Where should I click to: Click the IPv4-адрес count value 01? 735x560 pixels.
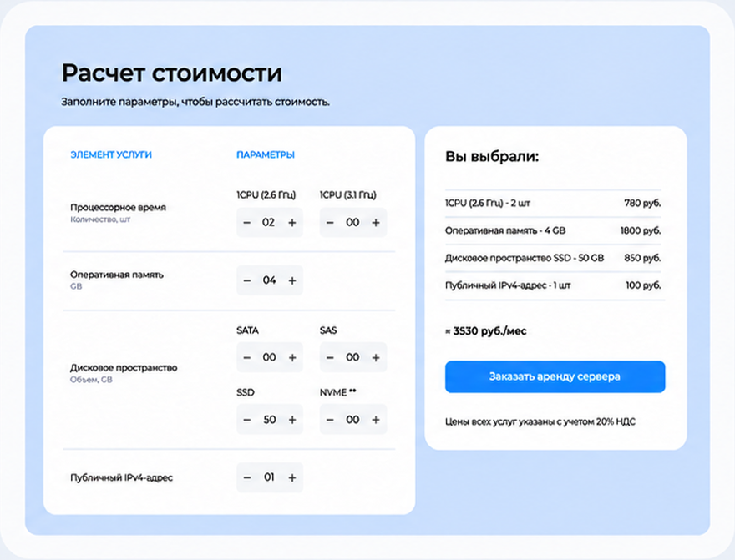click(269, 477)
